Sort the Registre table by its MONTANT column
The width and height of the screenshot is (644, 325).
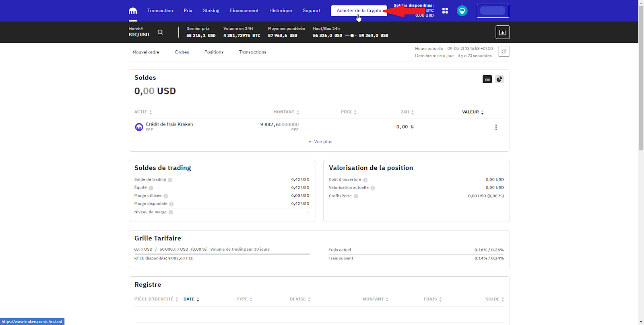[x=376, y=299]
